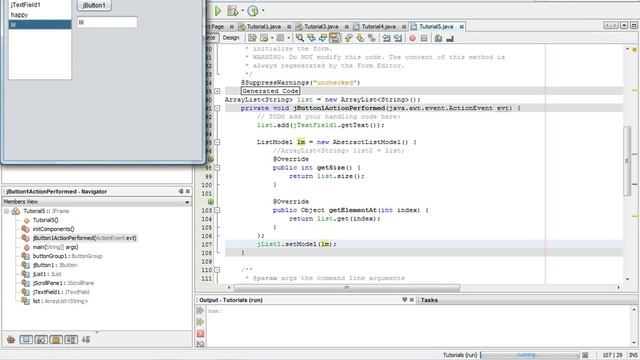Image resolution: width=640 pixels, height=360 pixels.
Task: Click the Shift Line Right icon
Action: pyautogui.click(x=398, y=38)
